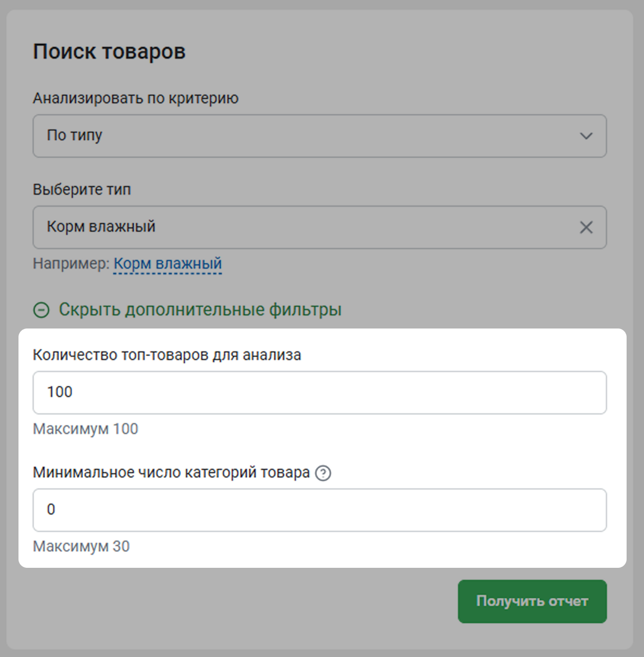
Task: Click the chevron arrow in criterion dropdown
Action: (x=586, y=136)
